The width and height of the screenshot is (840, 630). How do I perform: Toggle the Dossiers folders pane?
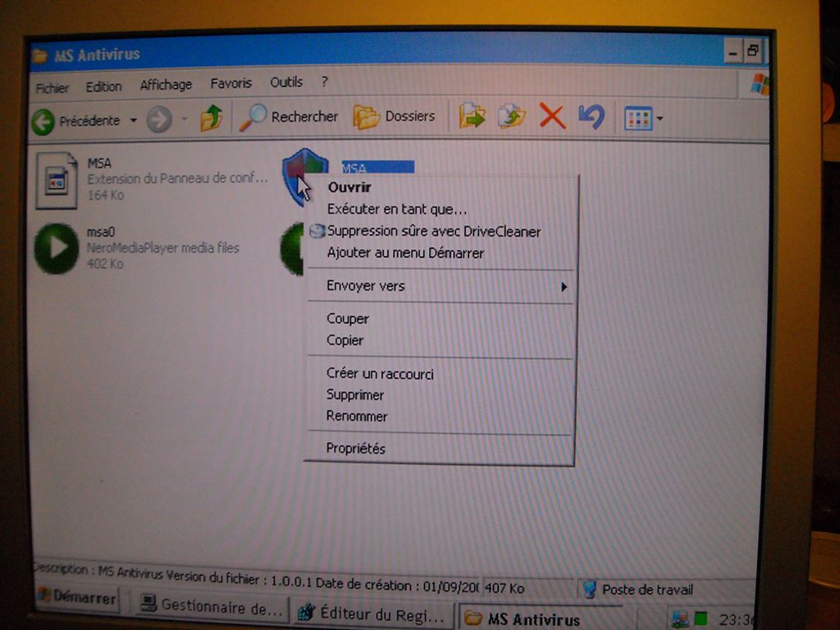[395, 116]
